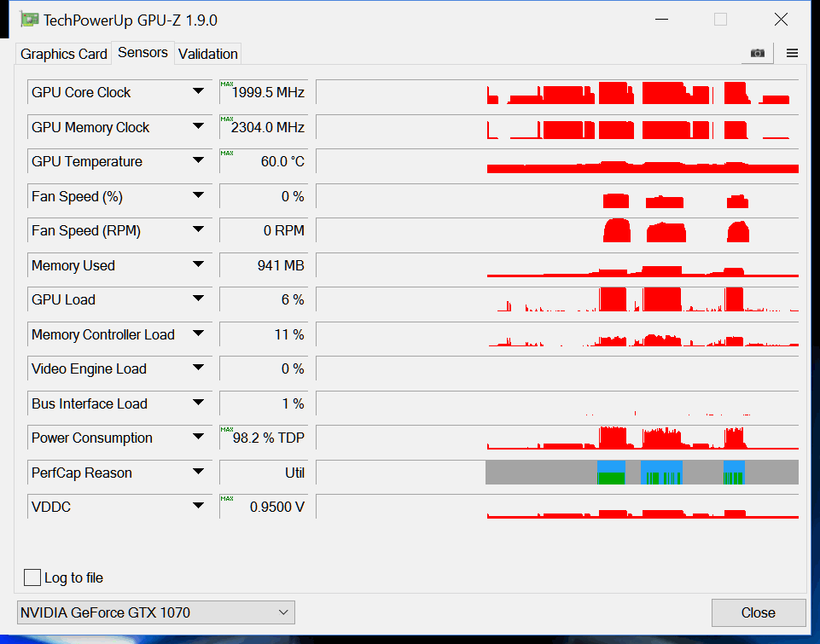This screenshot has height=644, width=820.
Task: Enable the Log to file checkbox
Action: point(32,577)
